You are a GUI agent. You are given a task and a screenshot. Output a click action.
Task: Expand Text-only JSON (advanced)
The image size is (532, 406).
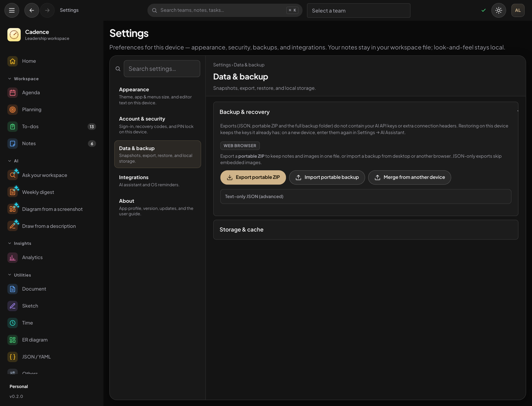pos(366,197)
